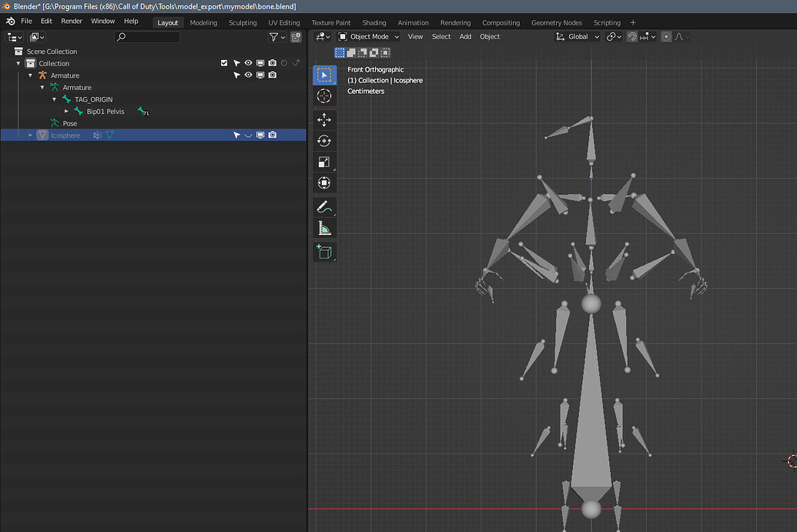Toggle Collection disable-in-viewports monitor icon
The image size is (797, 532).
tap(260, 63)
